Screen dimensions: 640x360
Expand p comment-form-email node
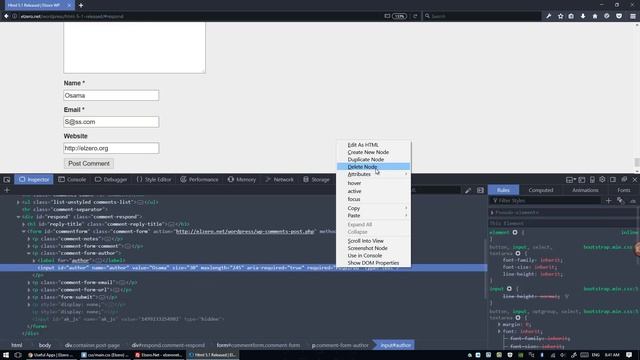point(29,282)
